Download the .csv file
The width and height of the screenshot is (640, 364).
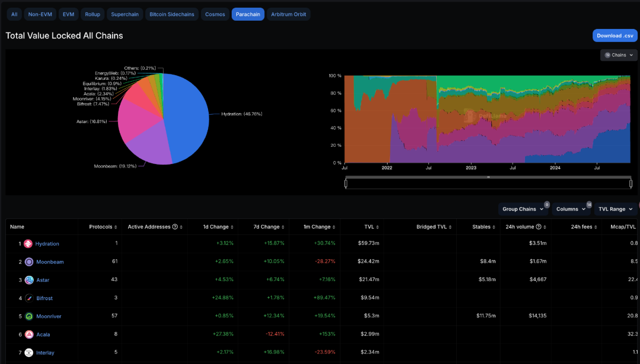pyautogui.click(x=615, y=36)
